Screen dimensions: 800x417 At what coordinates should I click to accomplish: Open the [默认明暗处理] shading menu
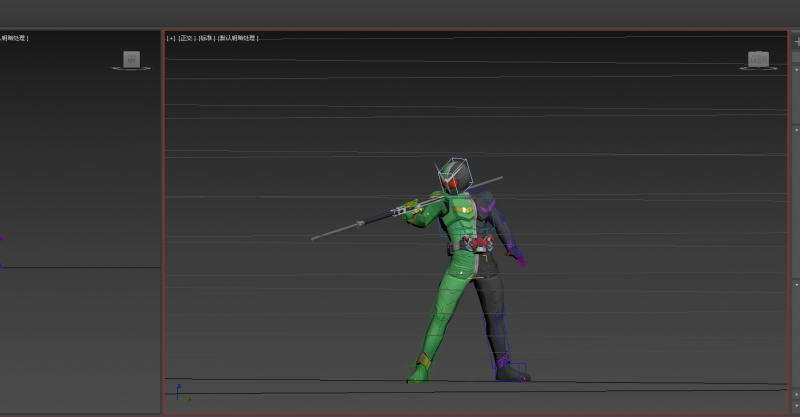[238, 38]
